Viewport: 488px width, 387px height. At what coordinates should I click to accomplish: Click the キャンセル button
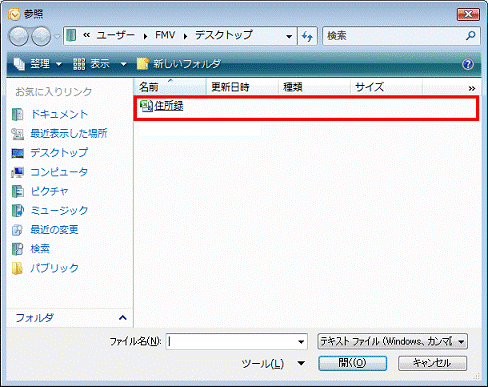click(x=432, y=363)
